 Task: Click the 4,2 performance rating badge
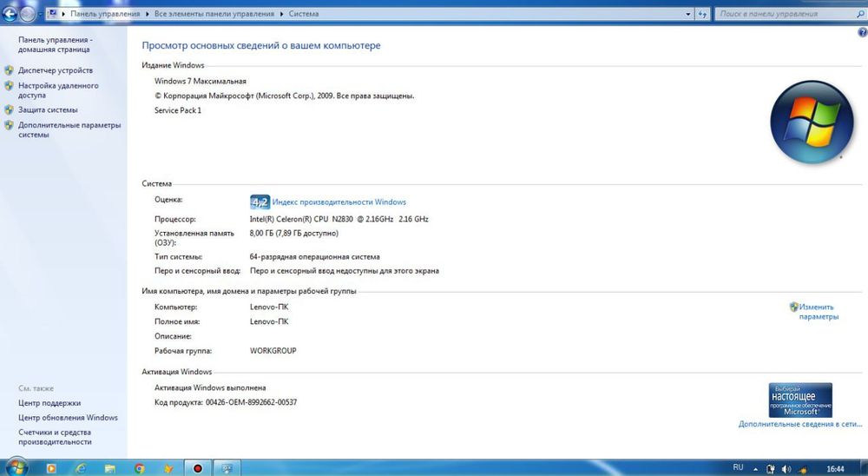[x=260, y=202]
